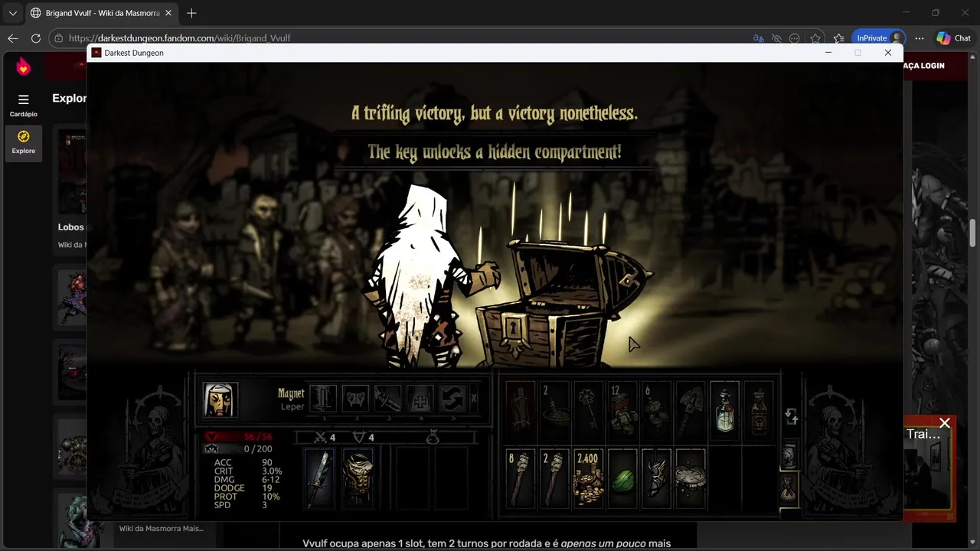The image size is (980, 551).
Task: Click Maynet the Leper's portrait
Action: coord(220,399)
